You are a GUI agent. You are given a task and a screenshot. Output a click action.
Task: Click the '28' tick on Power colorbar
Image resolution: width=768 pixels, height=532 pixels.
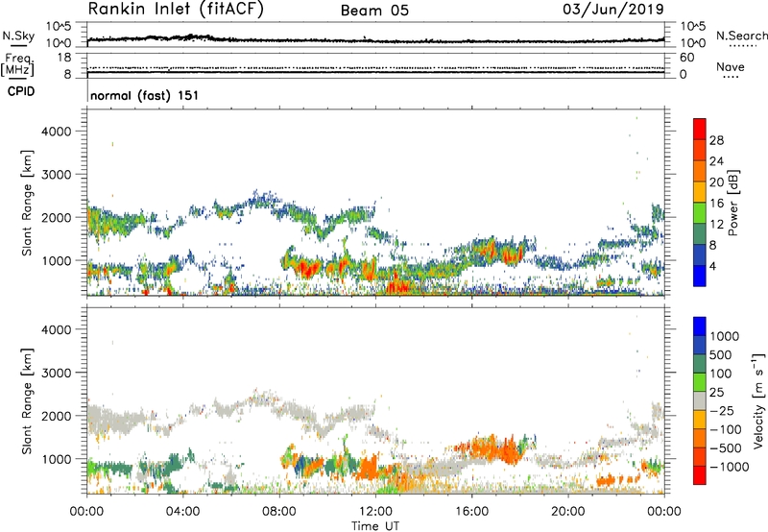pos(716,140)
